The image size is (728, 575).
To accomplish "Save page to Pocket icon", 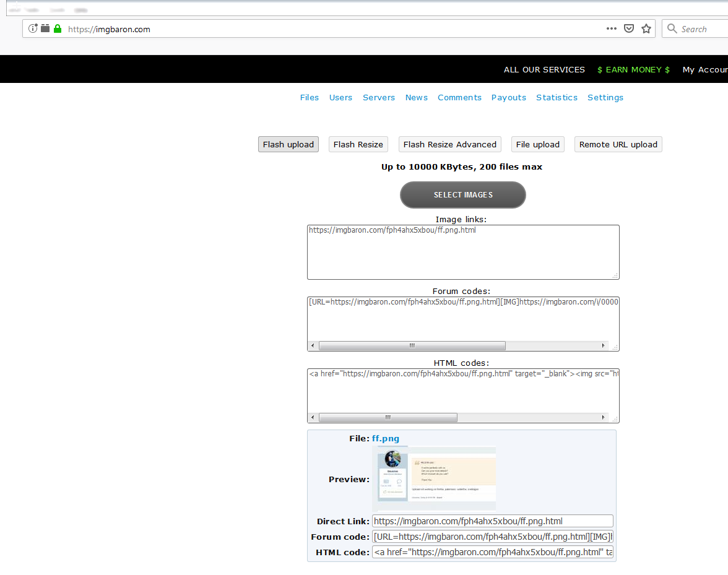I will 628,28.
